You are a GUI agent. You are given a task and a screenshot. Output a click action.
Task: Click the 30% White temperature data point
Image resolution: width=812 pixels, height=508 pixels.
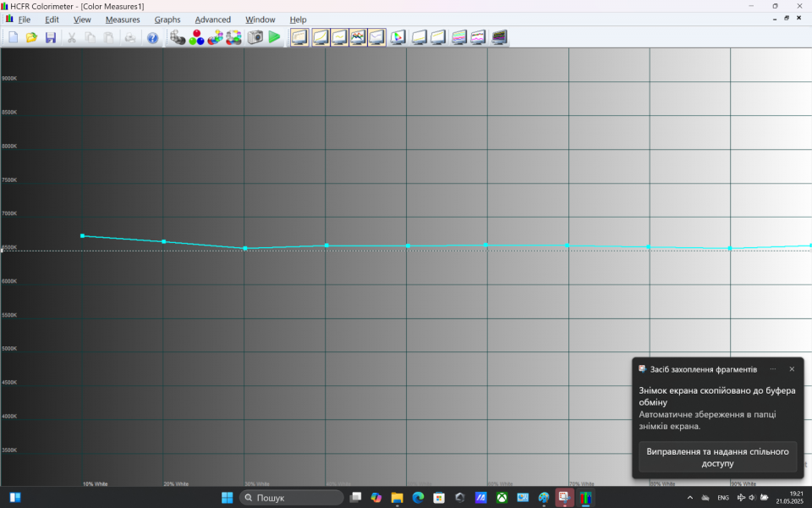coord(245,248)
